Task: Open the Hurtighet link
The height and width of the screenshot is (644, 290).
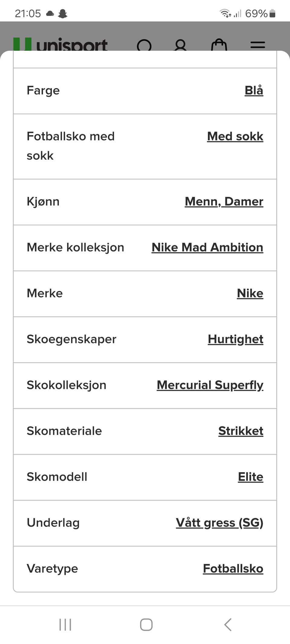Action: tap(236, 339)
